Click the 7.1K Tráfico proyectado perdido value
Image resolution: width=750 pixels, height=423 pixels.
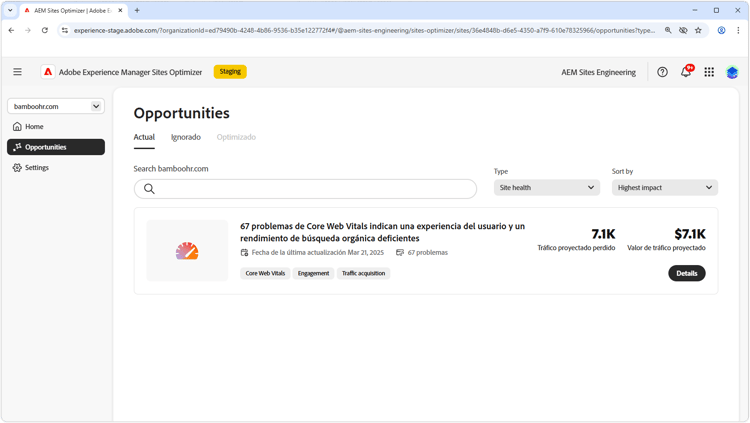pos(603,234)
